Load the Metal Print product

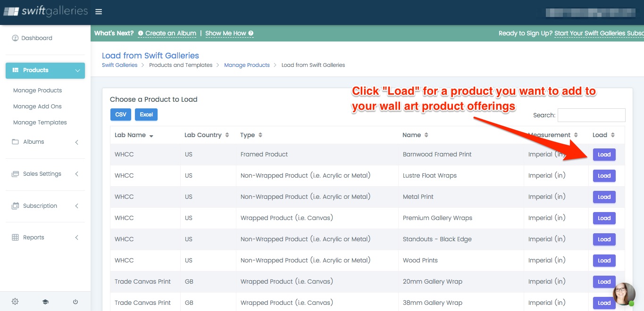[604, 197]
